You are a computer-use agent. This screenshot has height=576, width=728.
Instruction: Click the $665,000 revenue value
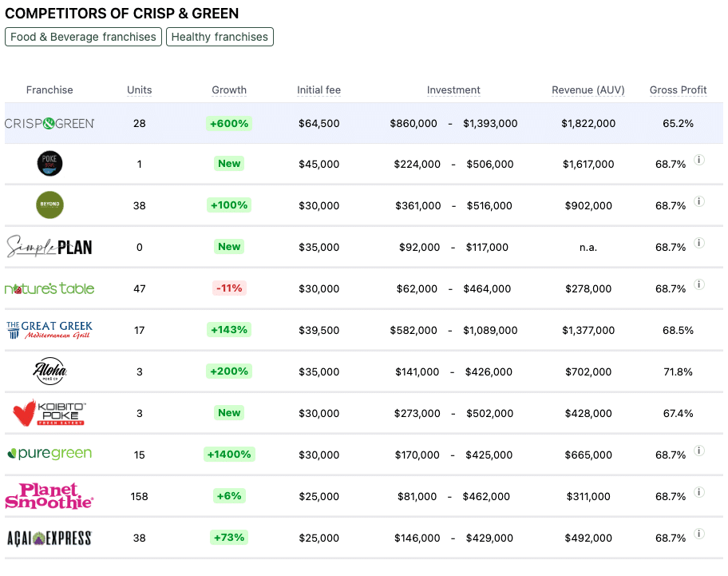click(x=588, y=455)
